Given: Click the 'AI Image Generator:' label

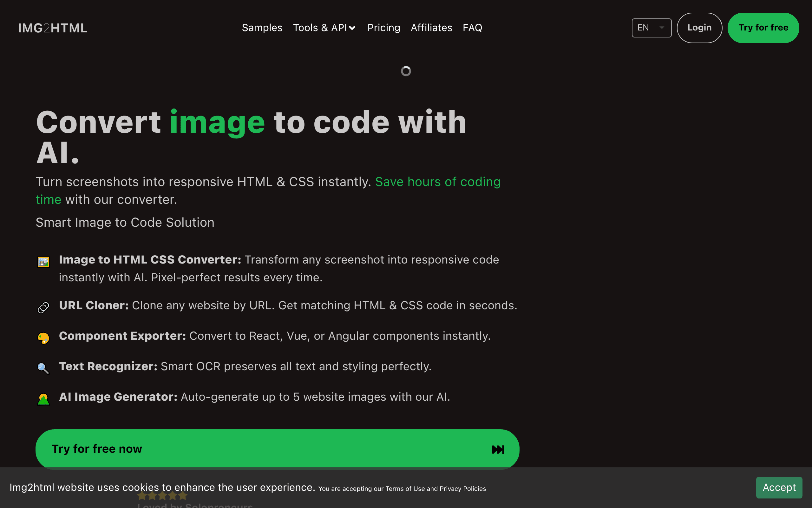Looking at the screenshot, I should pyautogui.click(x=118, y=397).
